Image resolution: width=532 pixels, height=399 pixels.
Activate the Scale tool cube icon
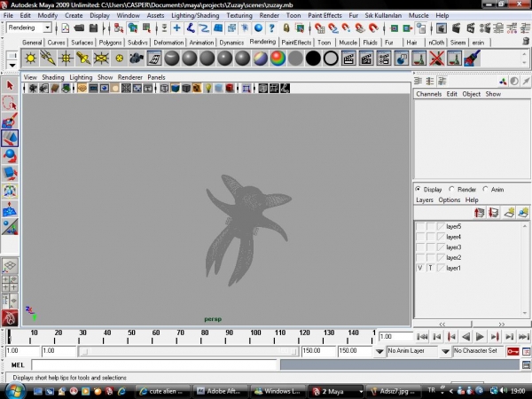point(10,174)
